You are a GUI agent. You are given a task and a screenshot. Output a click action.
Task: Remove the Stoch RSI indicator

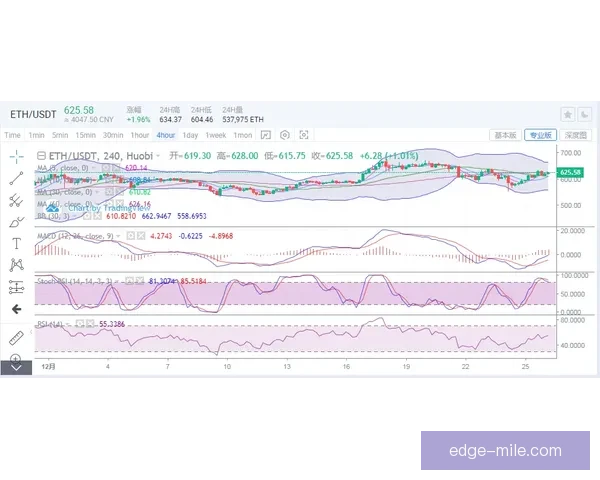click(x=140, y=281)
